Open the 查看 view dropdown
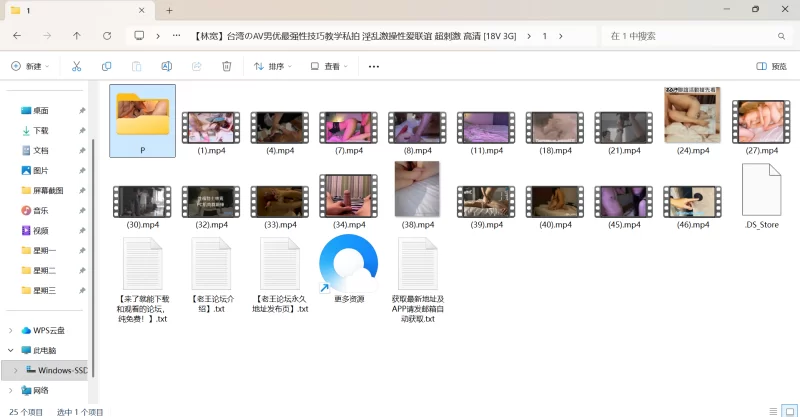Image resolution: width=800 pixels, height=417 pixels. [330, 67]
